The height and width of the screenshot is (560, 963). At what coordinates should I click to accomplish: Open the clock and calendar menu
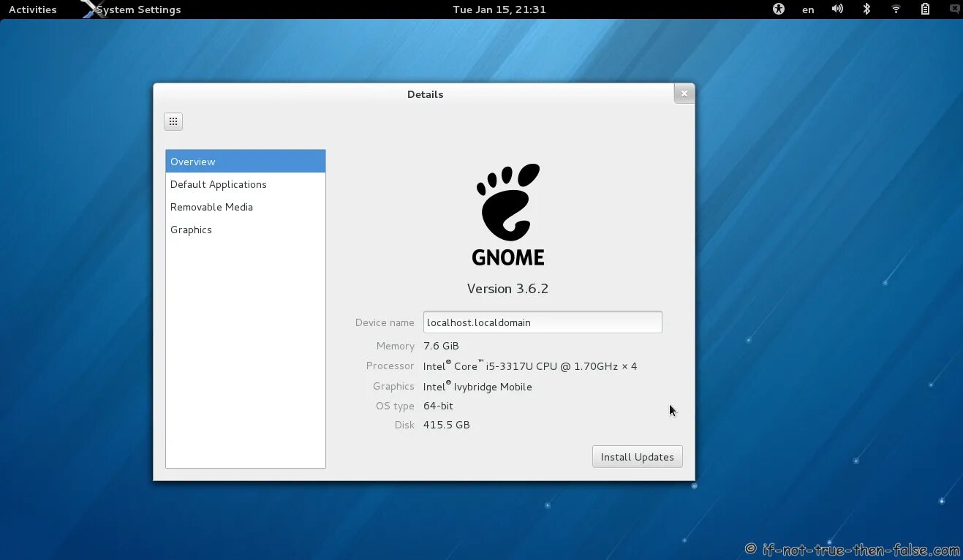coord(499,10)
